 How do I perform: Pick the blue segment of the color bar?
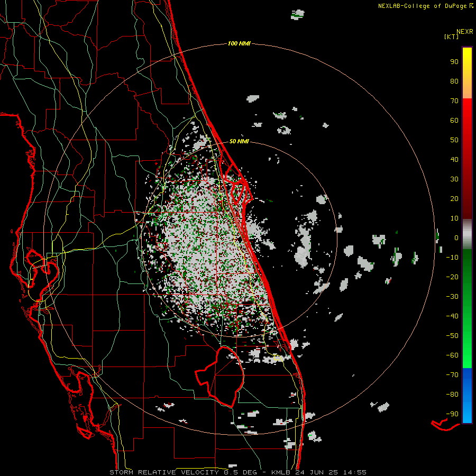tap(467, 396)
